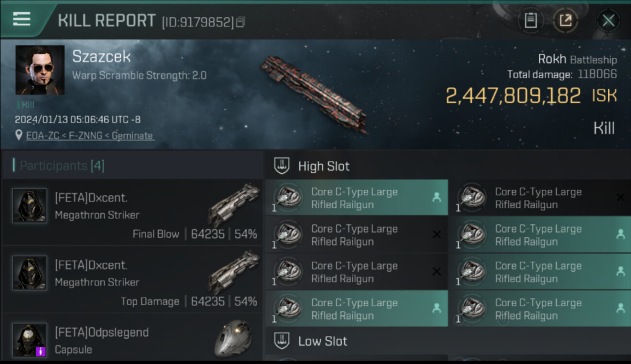Open the Odpslegend pilot avatar
This screenshot has height=364, width=631.
[30, 340]
